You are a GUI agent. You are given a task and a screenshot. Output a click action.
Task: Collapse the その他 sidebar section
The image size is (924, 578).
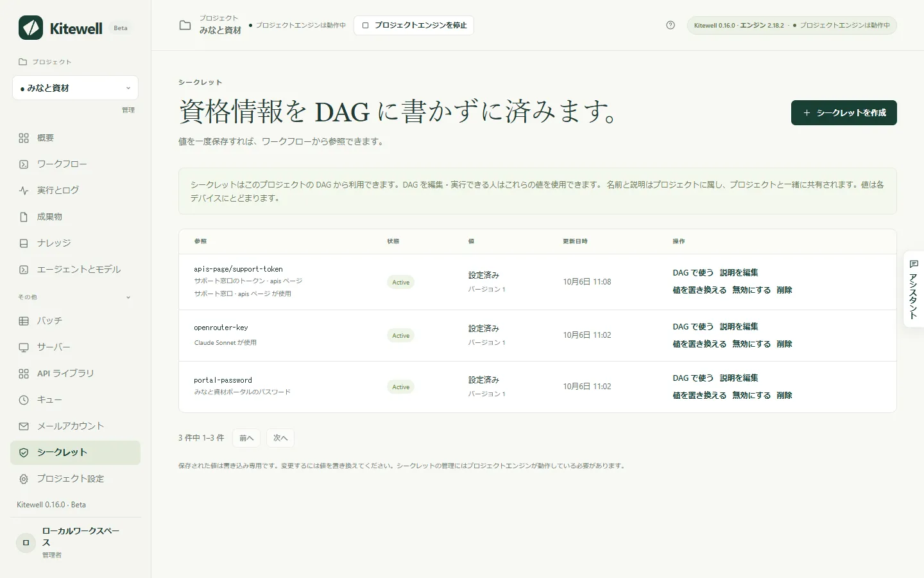[x=75, y=297]
